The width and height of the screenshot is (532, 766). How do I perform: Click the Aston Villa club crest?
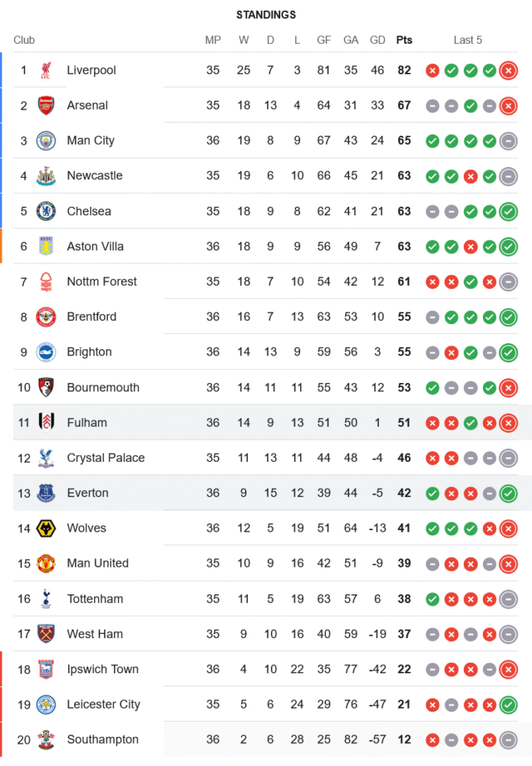tap(46, 247)
